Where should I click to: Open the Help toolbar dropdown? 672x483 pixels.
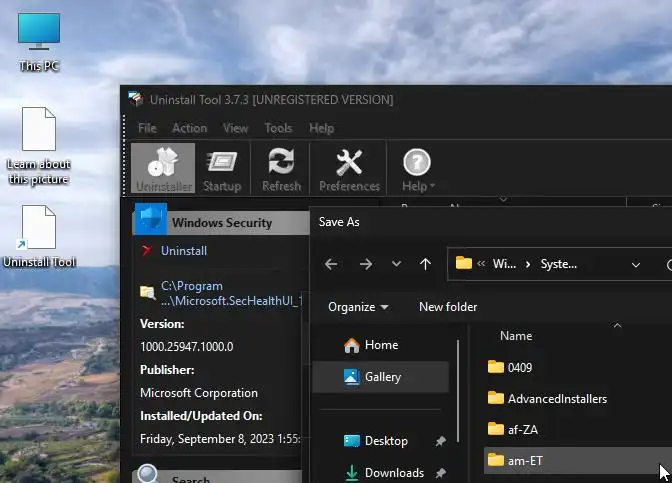[x=418, y=168]
